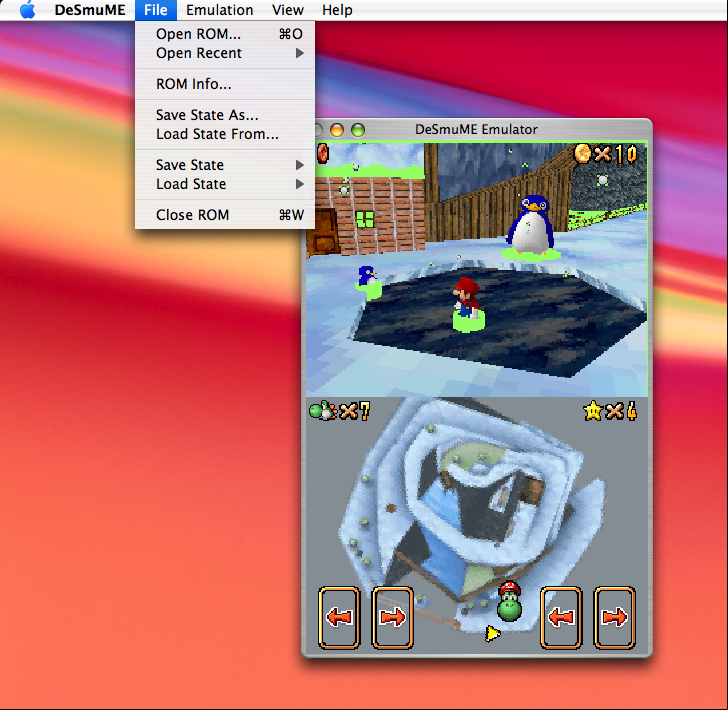
Task: Click the Yoshi lives counter icon
Action: point(323,410)
